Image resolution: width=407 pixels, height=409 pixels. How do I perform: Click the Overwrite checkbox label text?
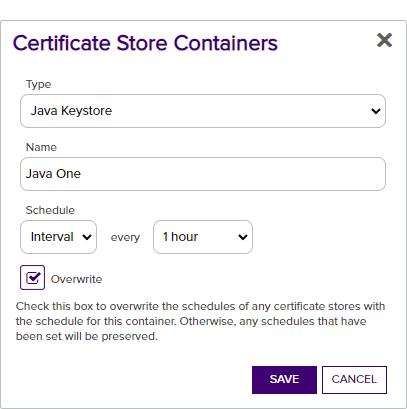(x=76, y=279)
